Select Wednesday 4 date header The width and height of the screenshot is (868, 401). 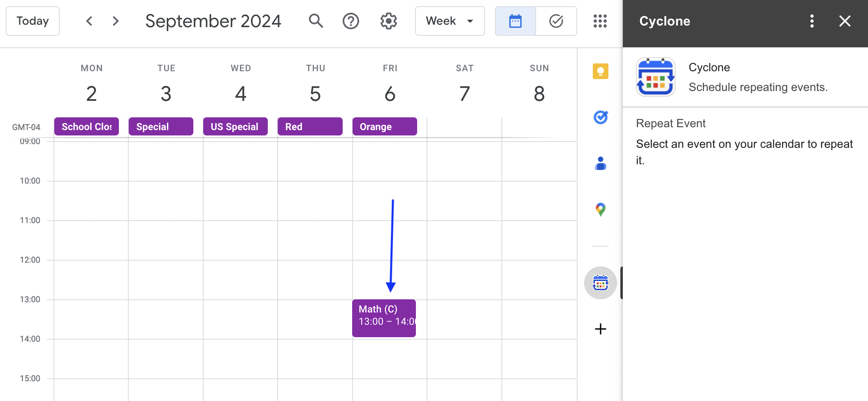coord(241,94)
